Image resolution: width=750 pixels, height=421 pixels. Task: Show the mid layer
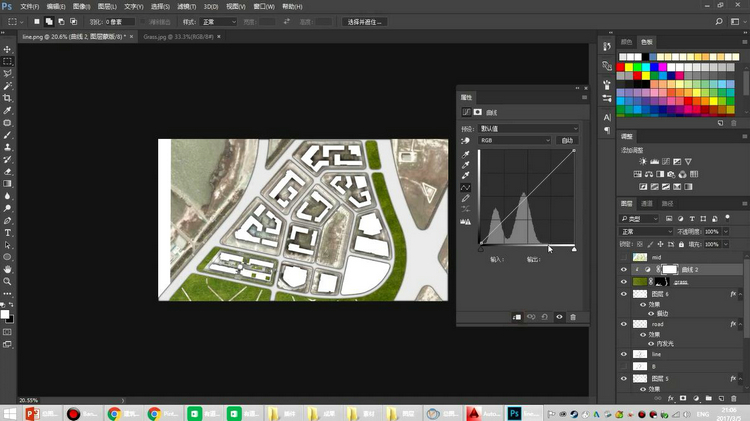(x=624, y=257)
